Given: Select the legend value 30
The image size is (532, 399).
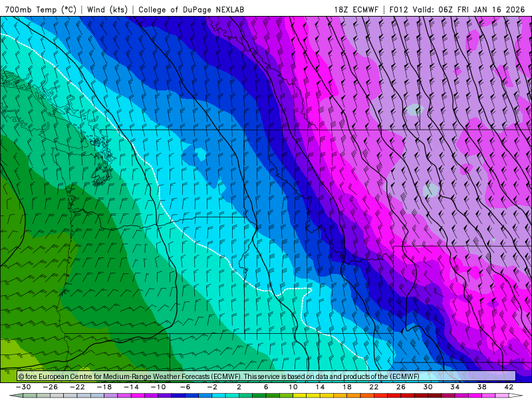Looking at the screenshot, I should point(428,387).
